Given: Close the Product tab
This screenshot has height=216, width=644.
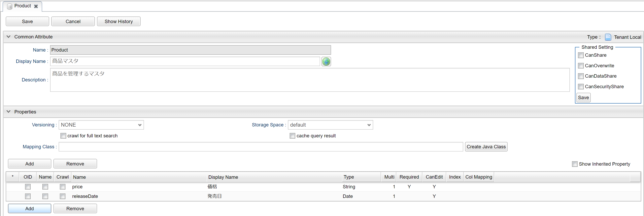Looking at the screenshot, I should coord(36,6).
